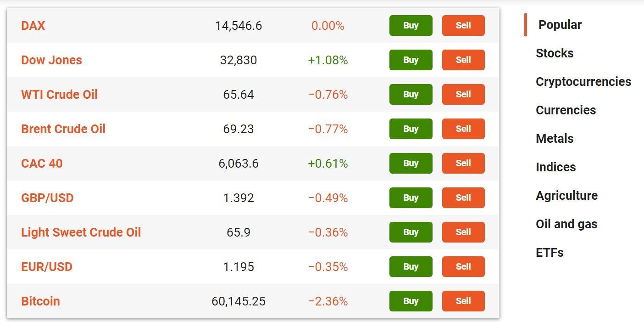The width and height of the screenshot is (644, 322).
Task: Switch to the ETFs category
Action: (550, 253)
